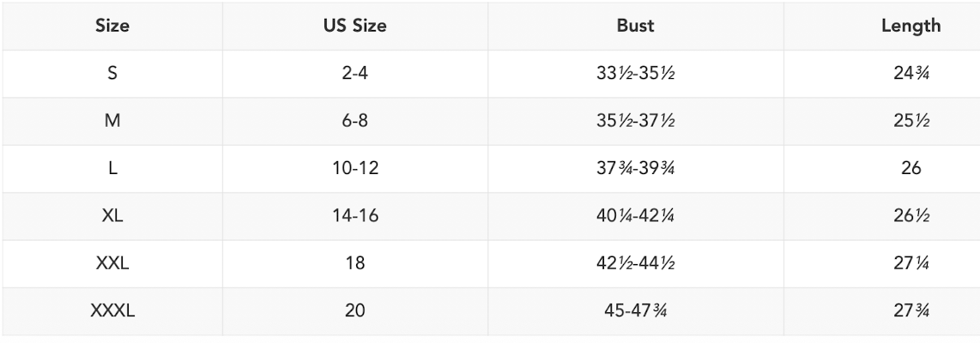Click the Bust column header
This screenshot has height=343, width=980.
pos(635,26)
